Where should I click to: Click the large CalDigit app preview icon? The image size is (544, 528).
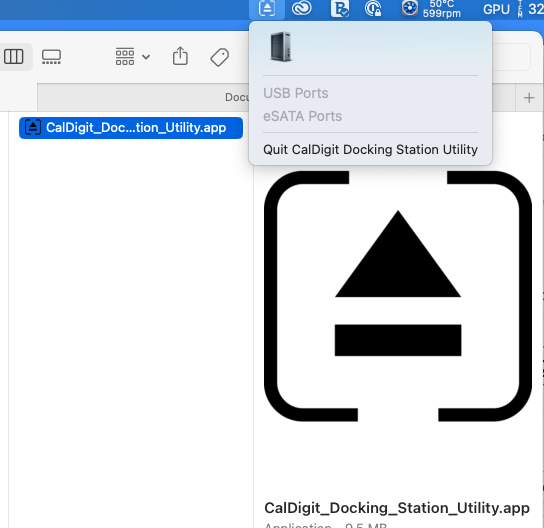point(398,296)
